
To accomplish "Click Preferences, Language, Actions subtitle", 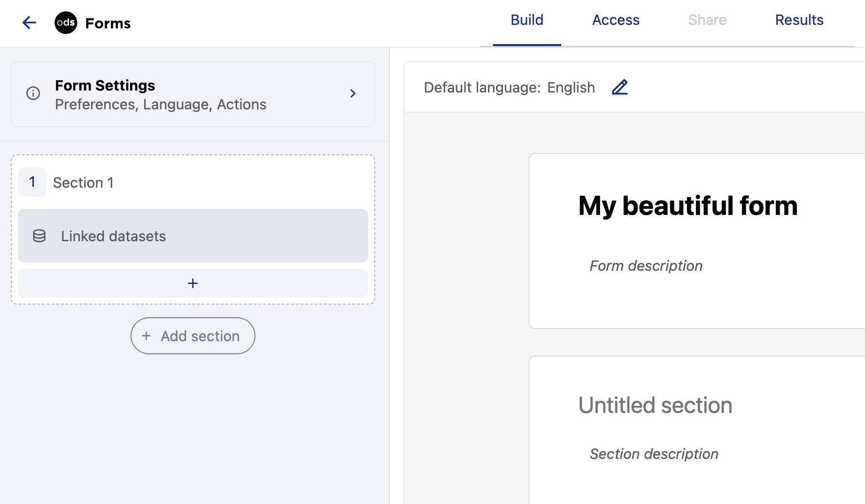I will click(161, 104).
